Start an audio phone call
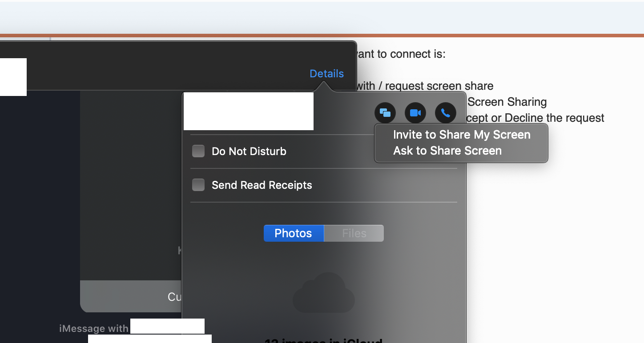Viewport: 644px width, 343px height. coord(446,113)
